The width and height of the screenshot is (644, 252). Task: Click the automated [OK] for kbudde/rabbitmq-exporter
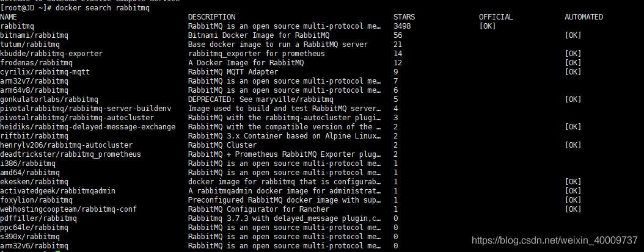coord(573,53)
